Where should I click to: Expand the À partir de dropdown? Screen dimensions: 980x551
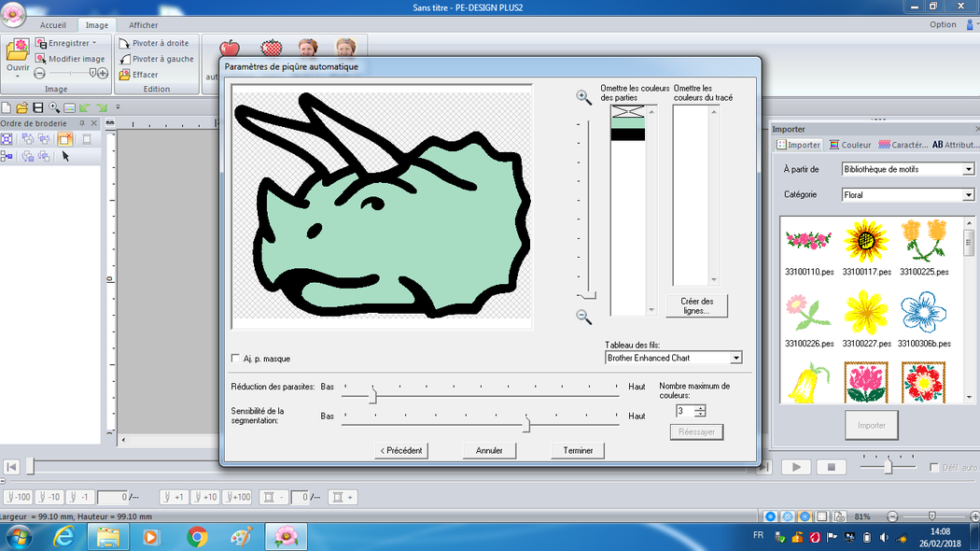click(x=968, y=169)
